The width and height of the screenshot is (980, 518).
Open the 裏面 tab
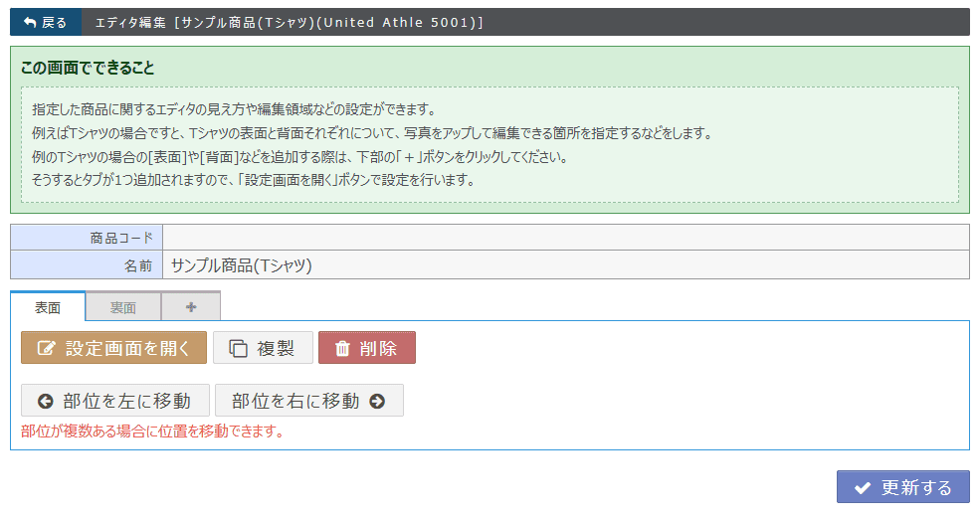[x=123, y=307]
